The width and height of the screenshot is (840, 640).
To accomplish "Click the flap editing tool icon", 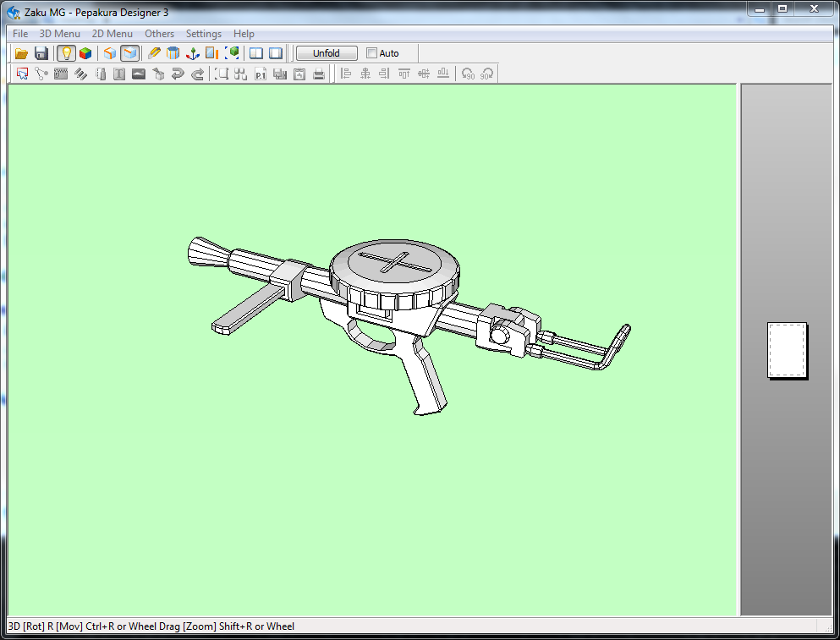I will tap(100, 74).
